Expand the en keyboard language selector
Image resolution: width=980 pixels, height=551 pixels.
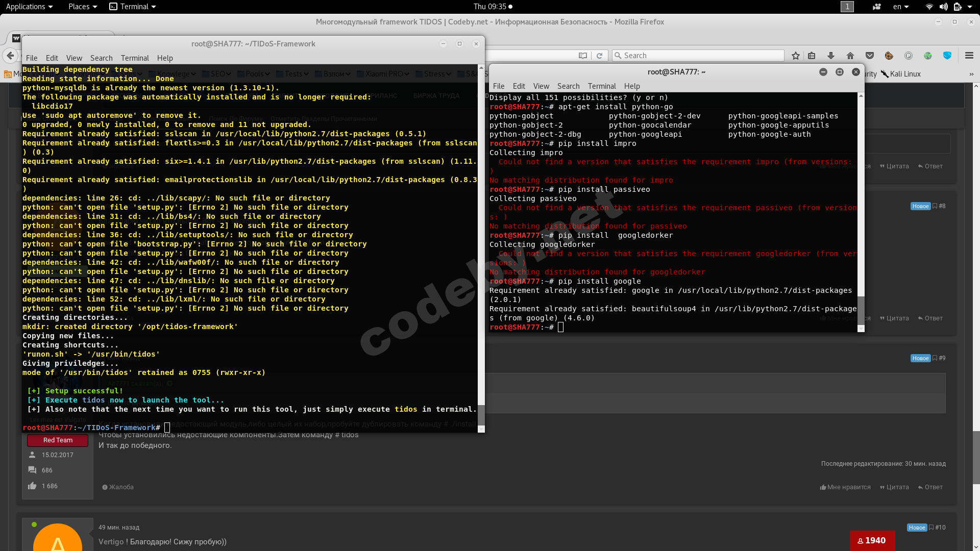(x=900, y=7)
